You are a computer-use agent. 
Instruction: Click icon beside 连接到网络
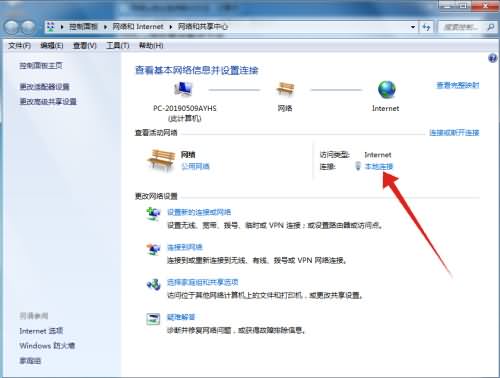click(153, 249)
